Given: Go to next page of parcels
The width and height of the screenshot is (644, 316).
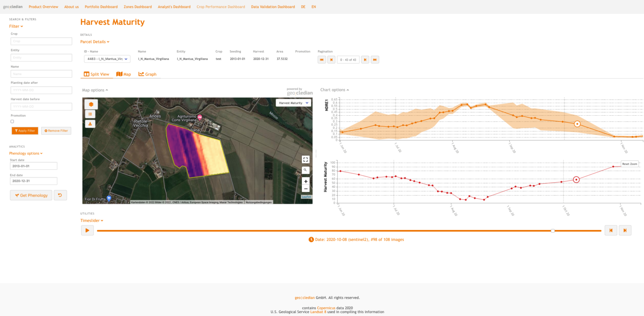Looking at the screenshot, I should click(364, 60).
